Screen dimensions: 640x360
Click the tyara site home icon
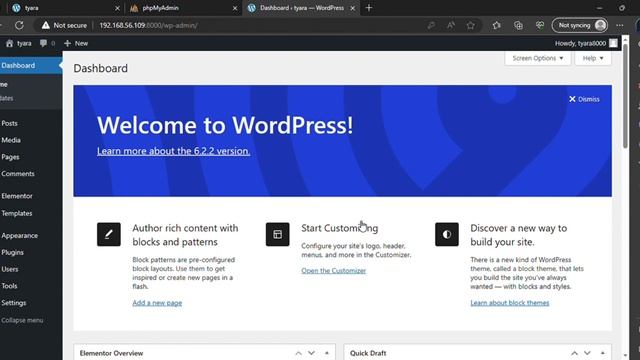(9, 43)
